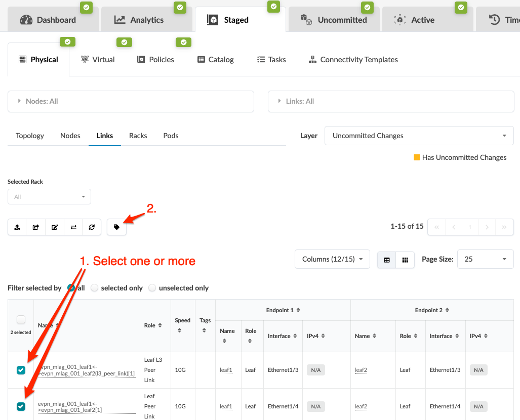The image size is (520, 420).
Task: Sort by Endpoint 1 header
Action: click(x=283, y=310)
